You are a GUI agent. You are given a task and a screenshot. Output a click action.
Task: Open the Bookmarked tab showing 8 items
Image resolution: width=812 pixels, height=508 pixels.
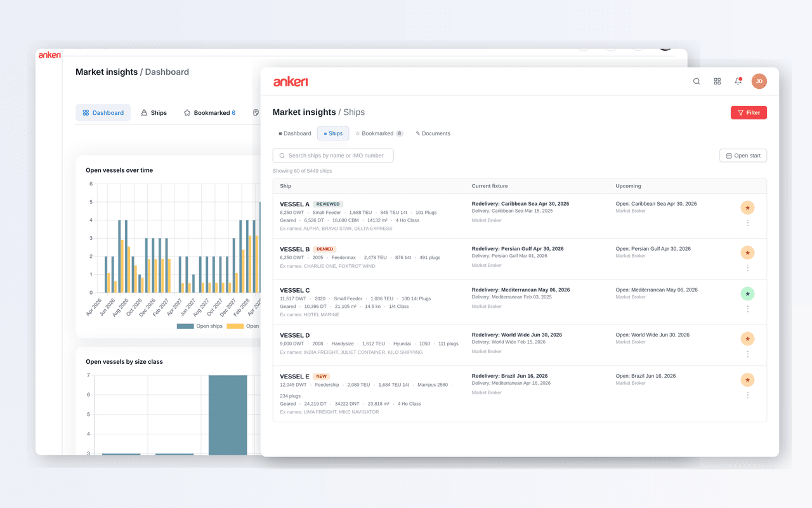[x=379, y=133]
